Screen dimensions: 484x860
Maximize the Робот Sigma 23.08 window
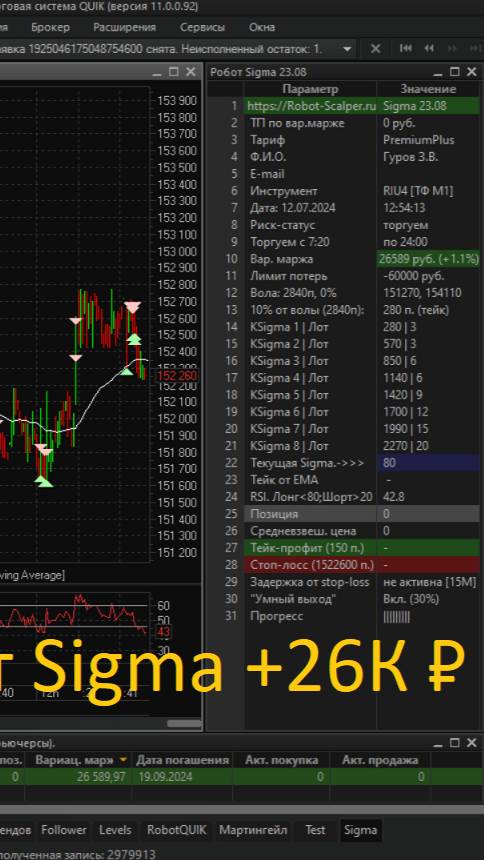pos(454,72)
